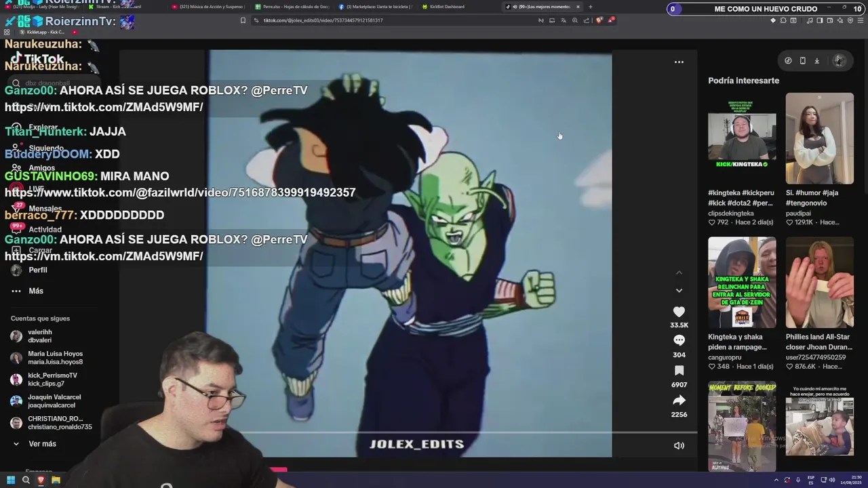Open a new browser tab with plus
Viewport: 868px width, 488px height.
point(590,7)
